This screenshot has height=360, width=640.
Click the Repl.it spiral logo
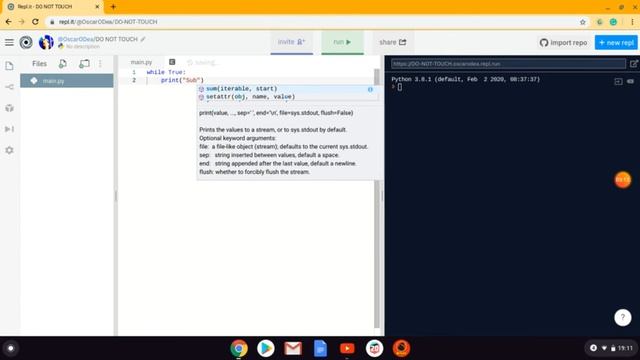(x=26, y=42)
